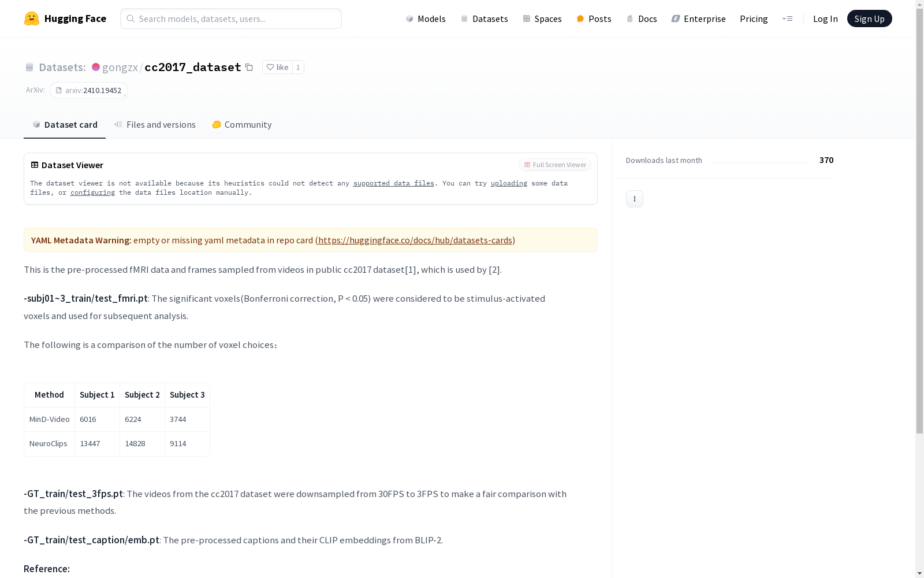Viewport: 924px width, 578px height.
Task: Expand the more navigation menu icon
Action: [x=787, y=18]
